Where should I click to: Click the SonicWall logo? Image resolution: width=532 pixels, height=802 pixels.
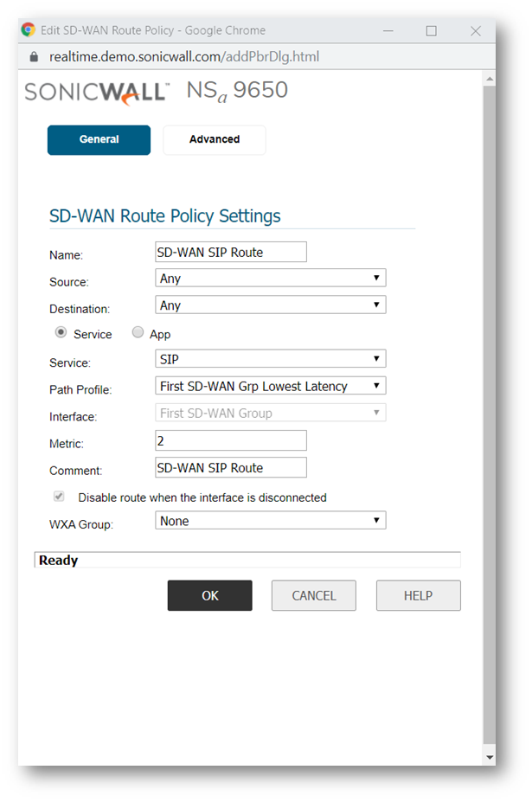[96, 92]
